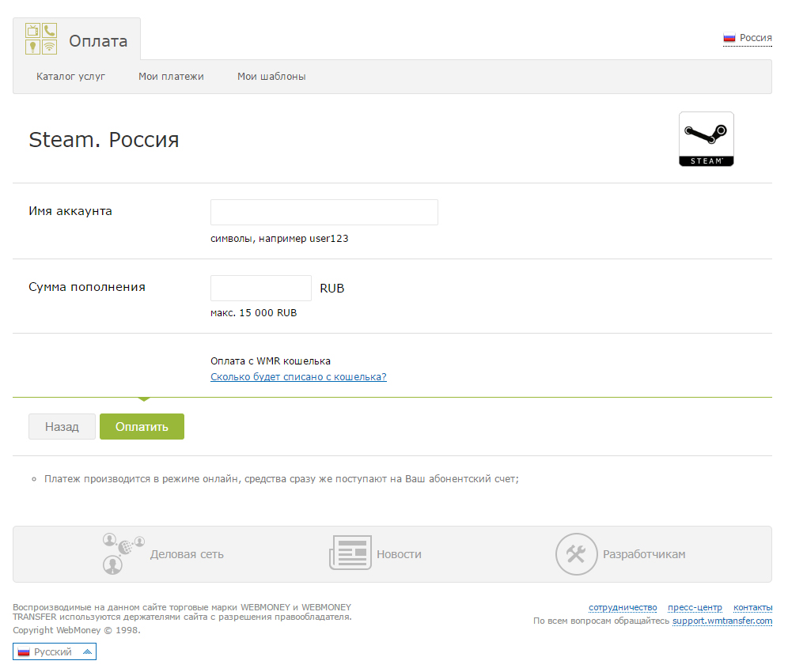This screenshot has height=672, width=788.
Task: Click the Оплата header title
Action: click(x=98, y=40)
